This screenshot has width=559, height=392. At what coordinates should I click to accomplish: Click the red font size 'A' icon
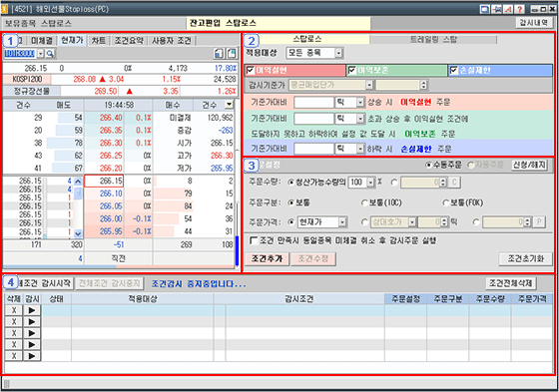508,9
